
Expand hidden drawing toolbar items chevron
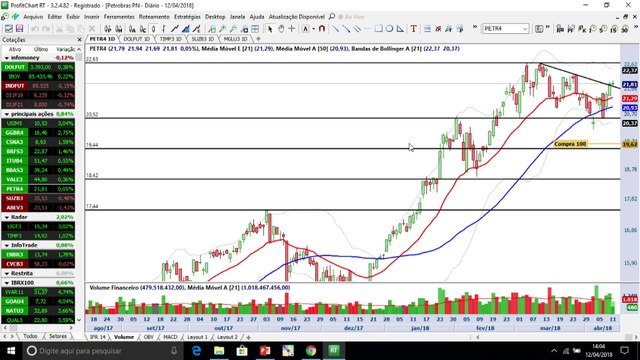pyautogui.click(x=475, y=27)
